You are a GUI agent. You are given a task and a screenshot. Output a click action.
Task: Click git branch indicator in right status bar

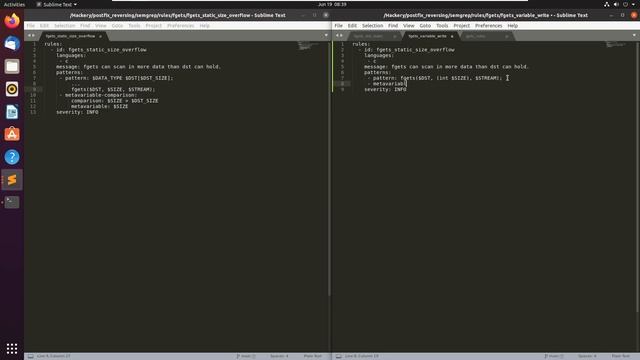pos(554,356)
